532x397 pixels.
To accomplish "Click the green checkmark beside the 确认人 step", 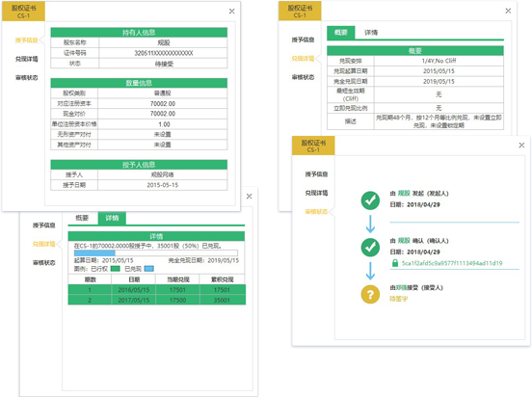I will [x=370, y=247].
